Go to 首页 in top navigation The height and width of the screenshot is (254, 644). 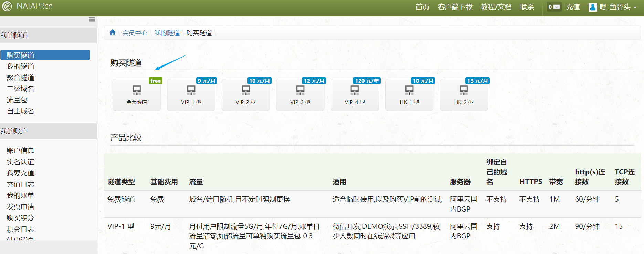tap(422, 7)
